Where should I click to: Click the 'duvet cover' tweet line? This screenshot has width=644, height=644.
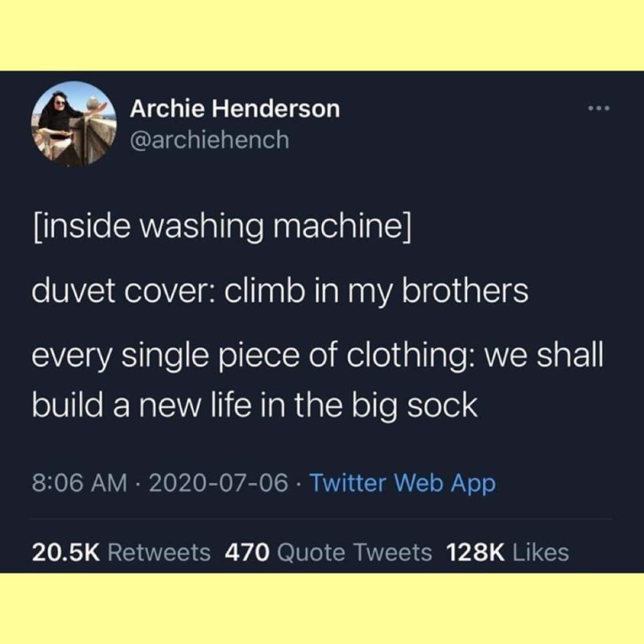[280, 291]
